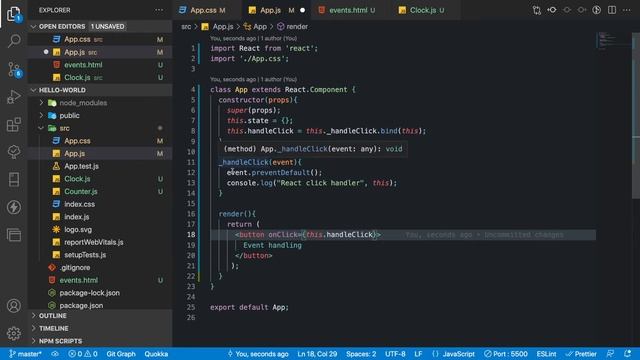Image resolution: width=640 pixels, height=360 pixels.
Task: Show errors and warnings count
Action: point(83,354)
